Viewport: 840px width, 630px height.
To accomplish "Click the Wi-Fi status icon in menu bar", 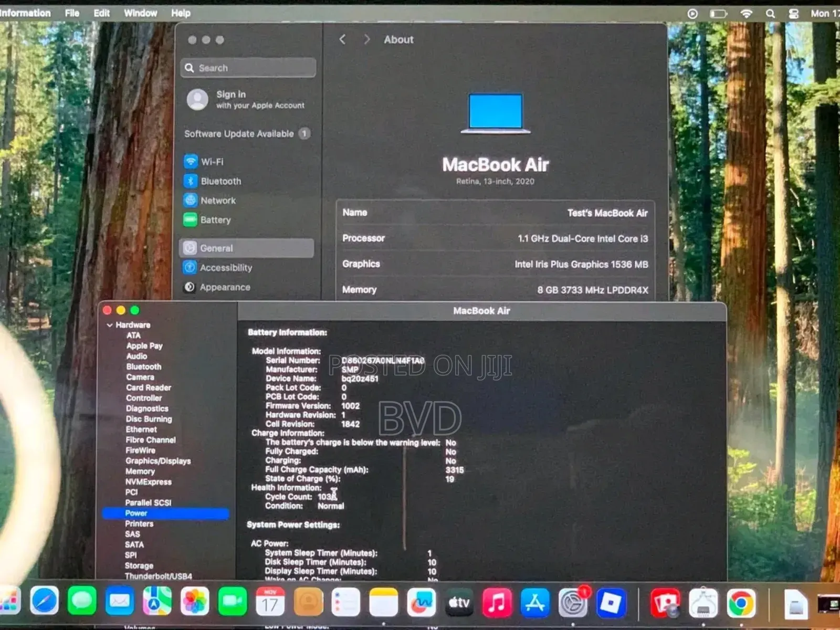I will [x=746, y=14].
